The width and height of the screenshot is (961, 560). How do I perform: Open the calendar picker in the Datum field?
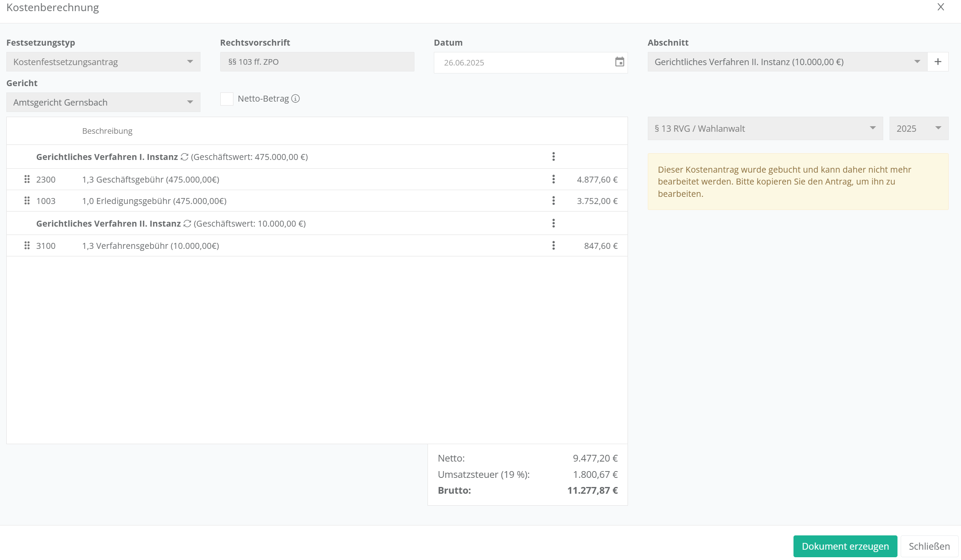pos(619,62)
